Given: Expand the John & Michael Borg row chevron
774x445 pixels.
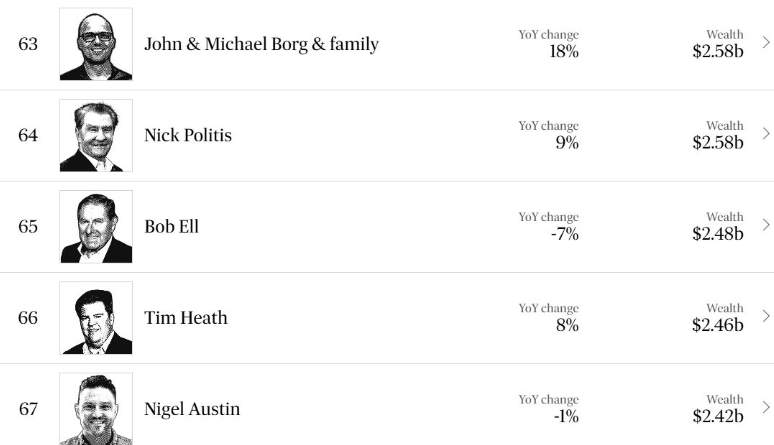Looking at the screenshot, I should point(766,43).
